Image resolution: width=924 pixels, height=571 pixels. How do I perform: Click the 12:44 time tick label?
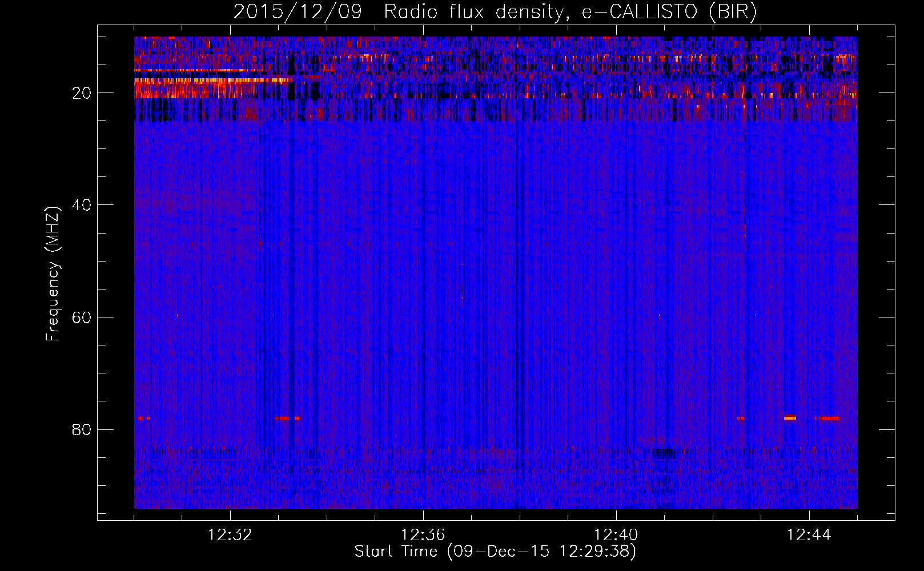(x=809, y=535)
